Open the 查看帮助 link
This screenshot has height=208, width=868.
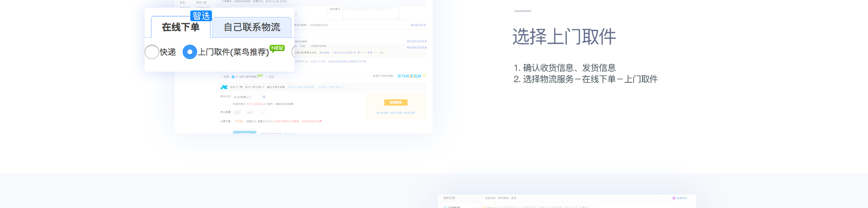[x=682, y=198]
